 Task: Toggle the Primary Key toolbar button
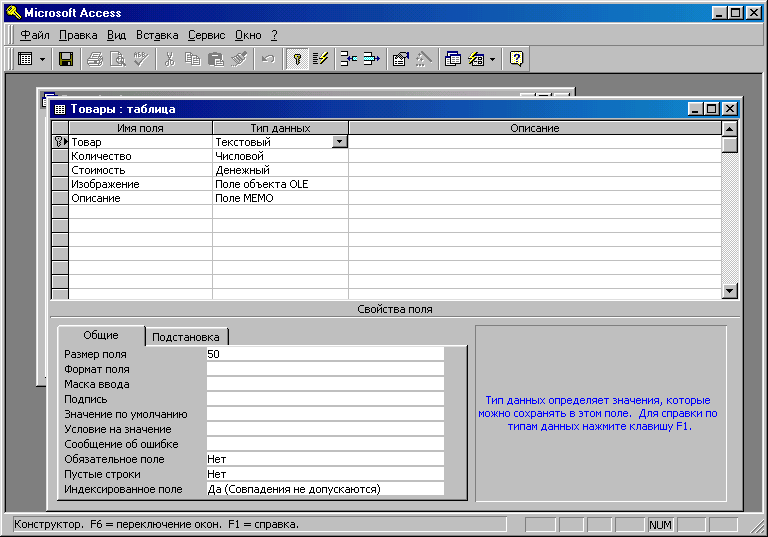[297, 59]
